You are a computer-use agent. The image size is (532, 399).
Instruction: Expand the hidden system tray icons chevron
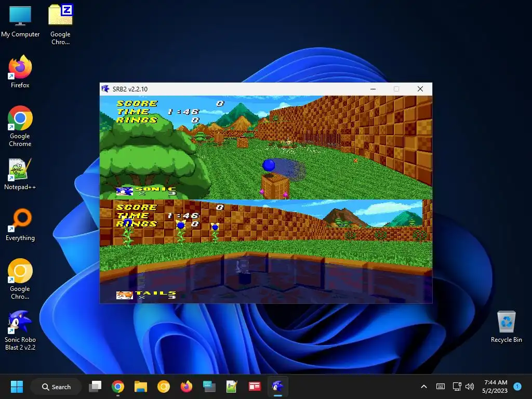(424, 387)
